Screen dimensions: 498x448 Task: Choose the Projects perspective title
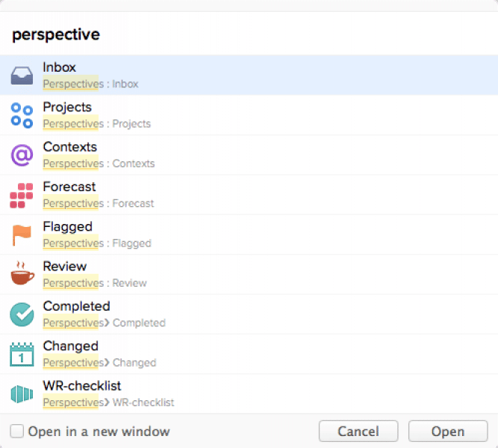(x=67, y=108)
